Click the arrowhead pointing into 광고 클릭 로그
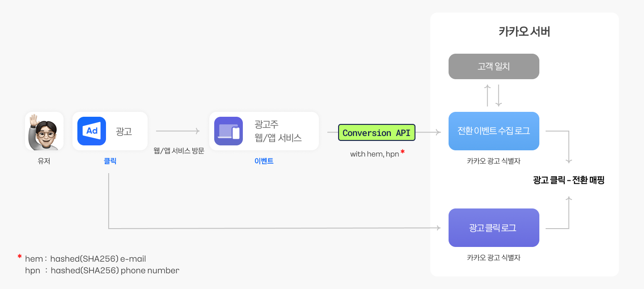Screen dimensions: 644x289 438,228
